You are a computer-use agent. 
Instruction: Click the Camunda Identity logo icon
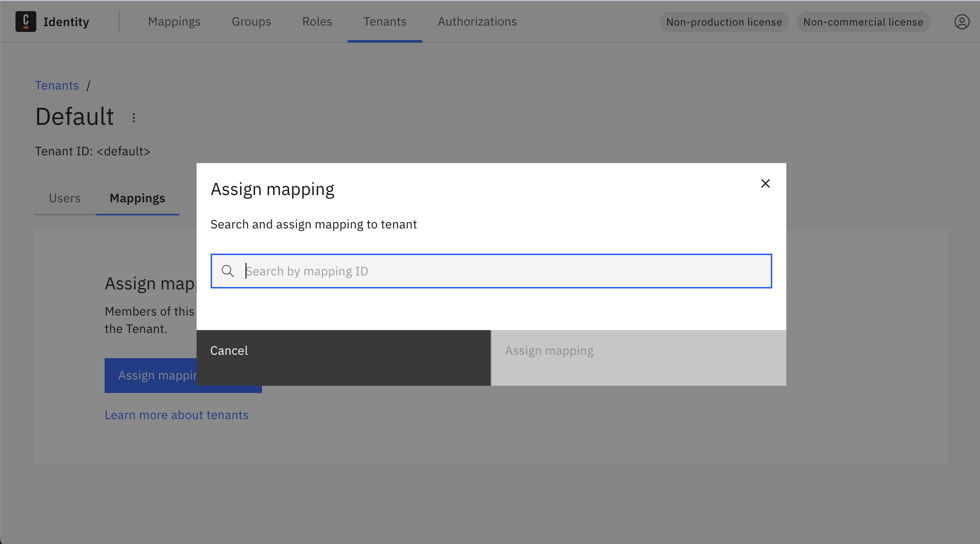click(27, 21)
